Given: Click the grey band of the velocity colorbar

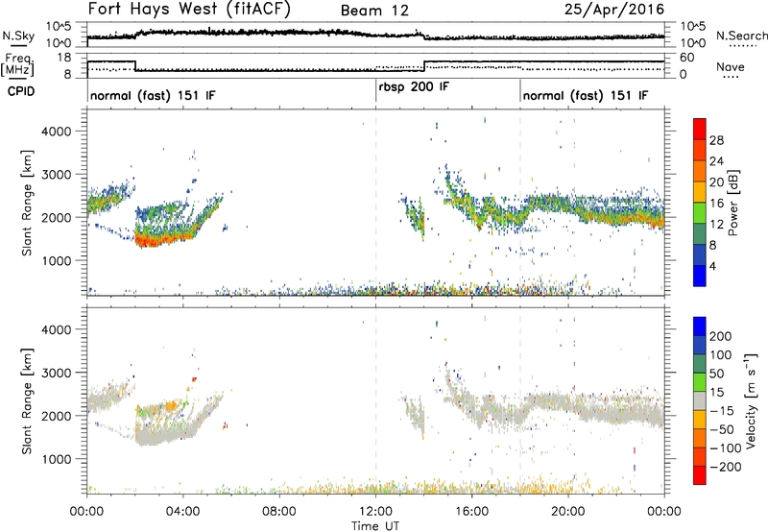Looking at the screenshot, I should coord(700,400).
